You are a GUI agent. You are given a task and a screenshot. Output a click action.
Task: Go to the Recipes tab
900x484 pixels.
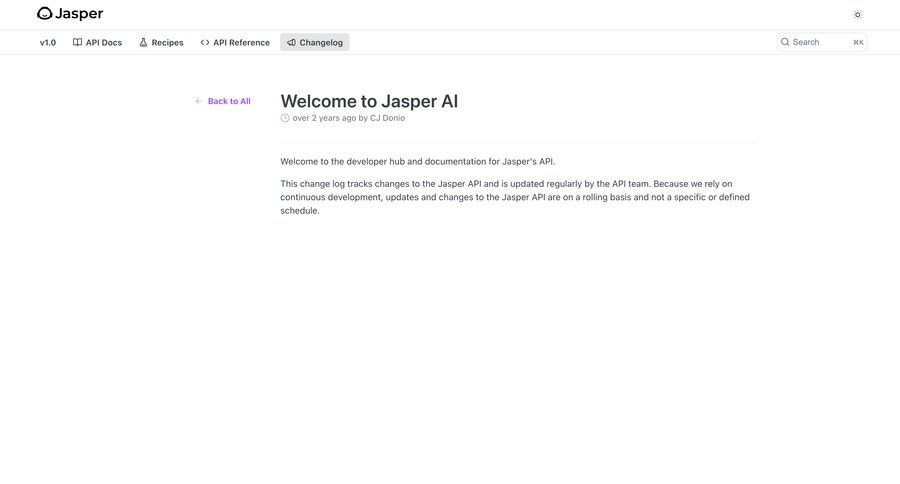point(161,42)
